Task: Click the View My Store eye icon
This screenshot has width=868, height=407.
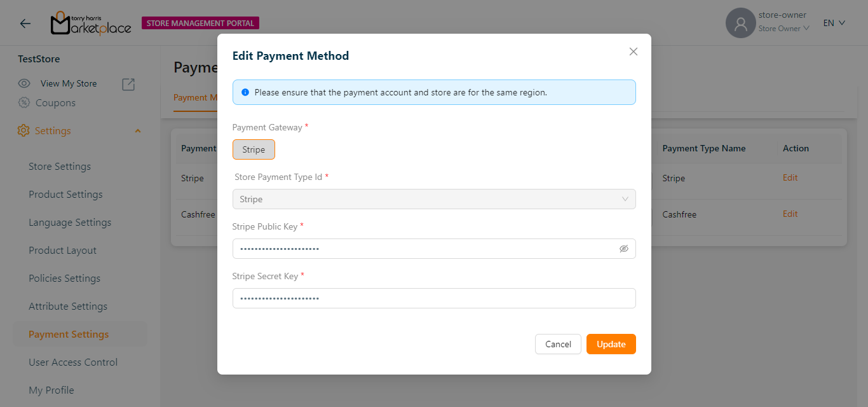Action: pyautogui.click(x=25, y=83)
